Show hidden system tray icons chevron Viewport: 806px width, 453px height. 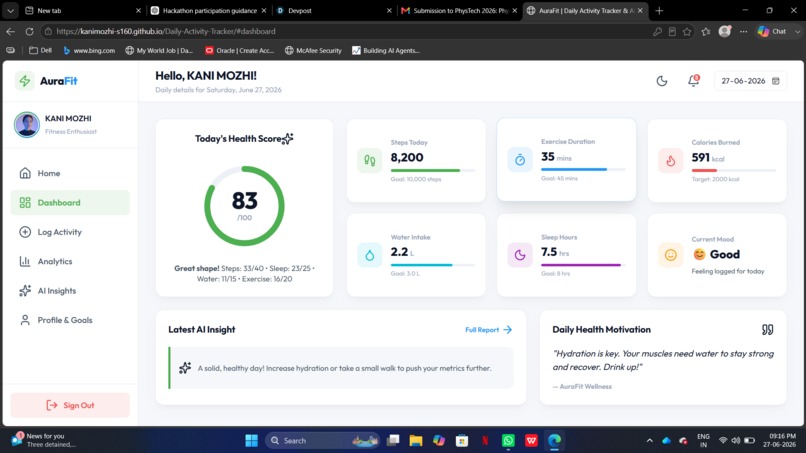coord(649,441)
